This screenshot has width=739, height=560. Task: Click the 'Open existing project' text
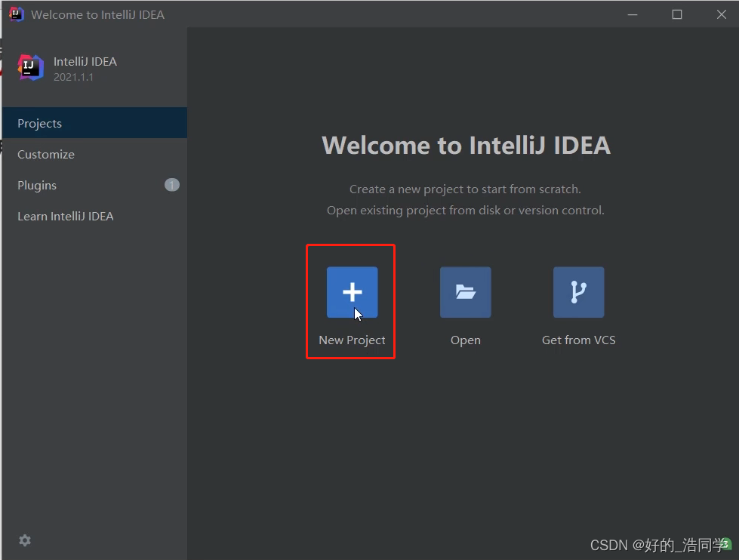click(466, 211)
